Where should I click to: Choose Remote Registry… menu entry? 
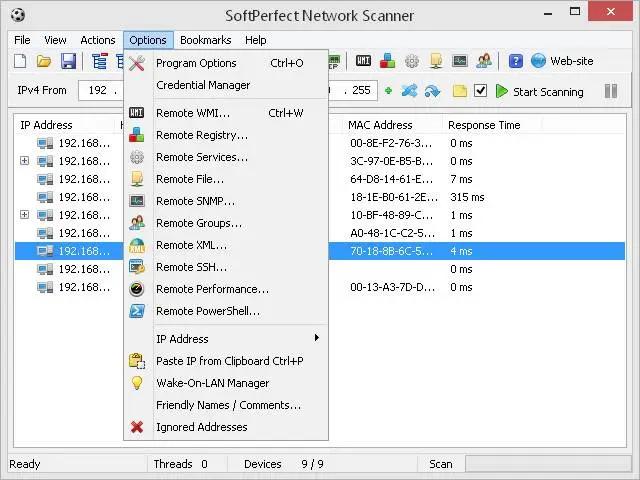click(x=226, y=135)
